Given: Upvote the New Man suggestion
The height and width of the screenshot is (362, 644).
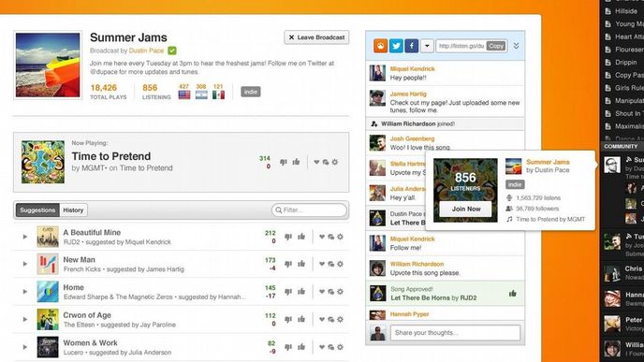Looking at the screenshot, I should [x=301, y=264].
